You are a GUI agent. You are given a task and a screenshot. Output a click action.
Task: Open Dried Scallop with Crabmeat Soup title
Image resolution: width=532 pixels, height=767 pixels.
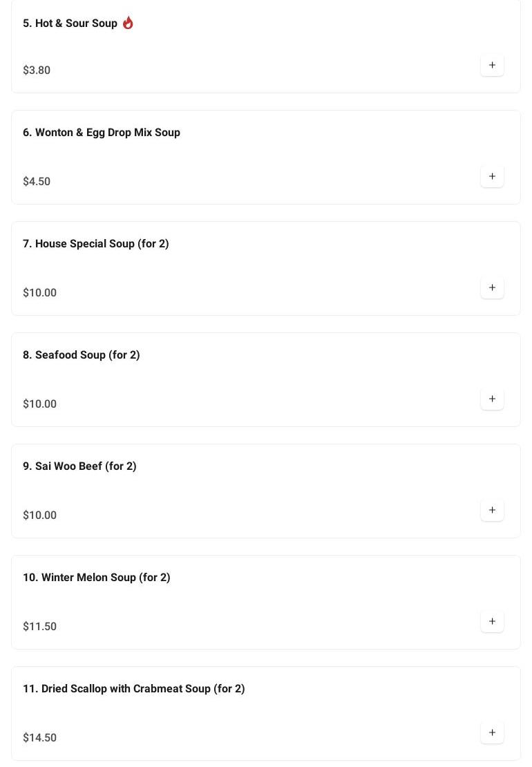pos(134,689)
